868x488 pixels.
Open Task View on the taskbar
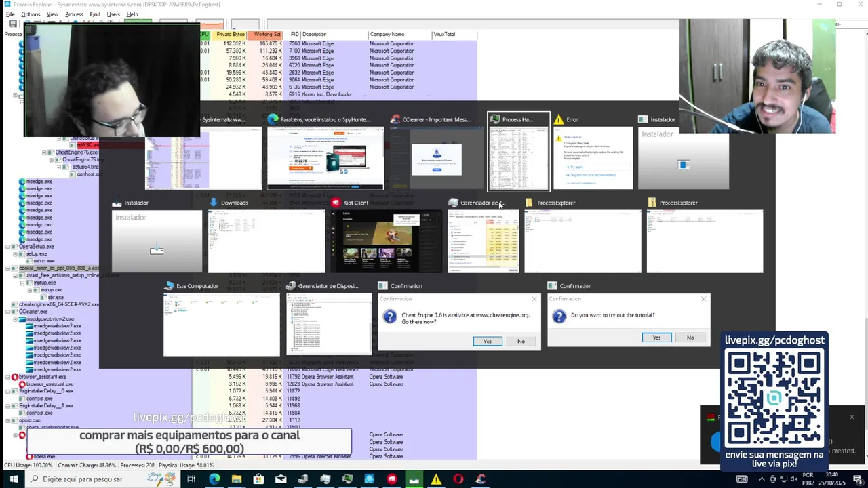pyautogui.click(x=191, y=479)
